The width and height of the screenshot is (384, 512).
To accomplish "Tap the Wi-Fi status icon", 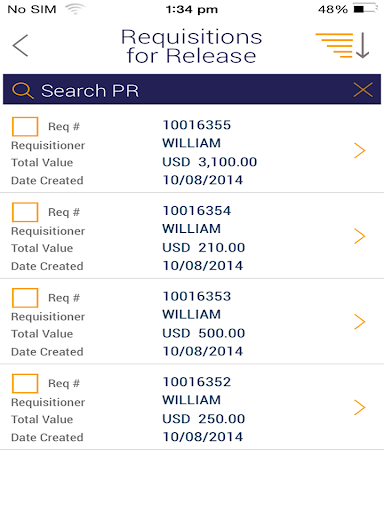I will pyautogui.click(x=75, y=9).
